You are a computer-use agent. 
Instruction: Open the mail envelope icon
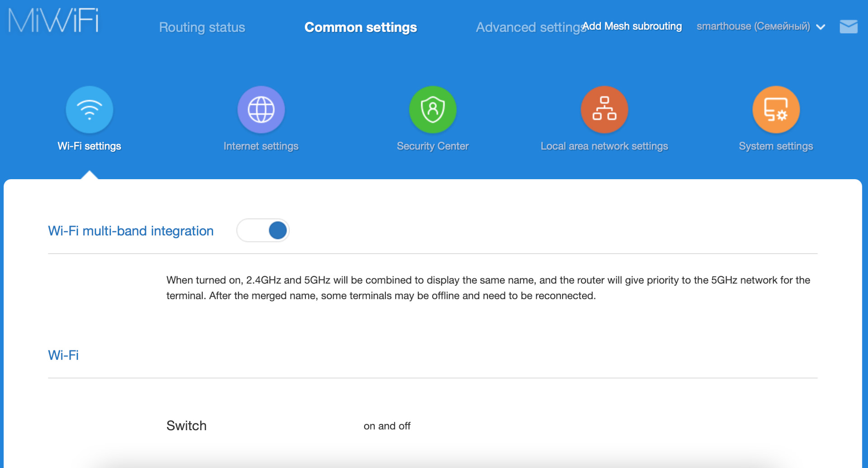point(848,27)
